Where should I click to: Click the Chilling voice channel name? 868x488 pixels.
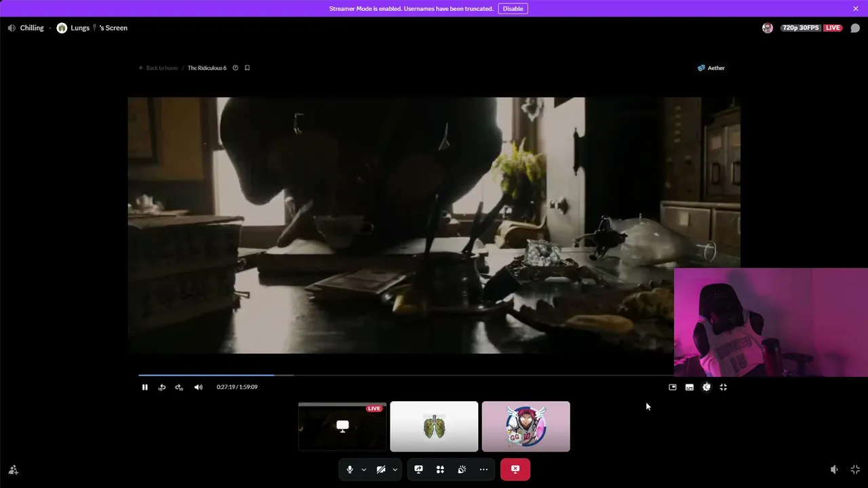click(32, 28)
